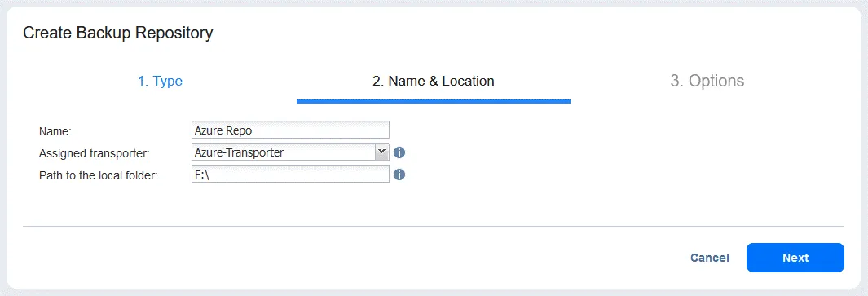The image size is (868, 296).
Task: Click the separator line above the Next button
Action: (x=434, y=226)
